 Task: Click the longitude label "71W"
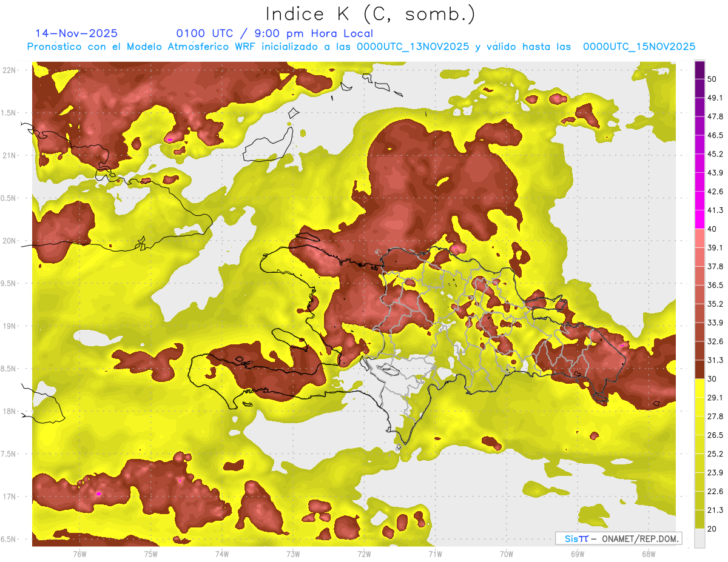coord(435,554)
